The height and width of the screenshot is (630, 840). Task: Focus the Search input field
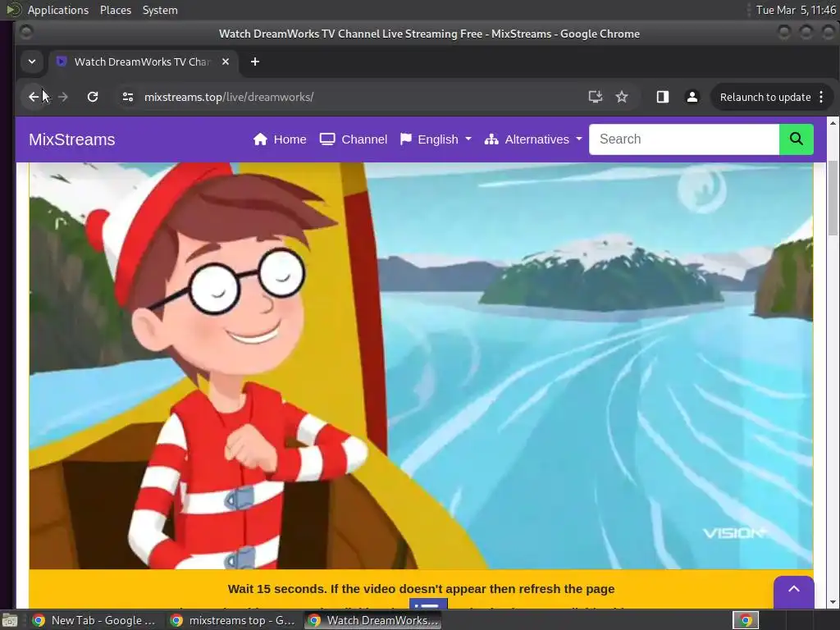pyautogui.click(x=684, y=139)
